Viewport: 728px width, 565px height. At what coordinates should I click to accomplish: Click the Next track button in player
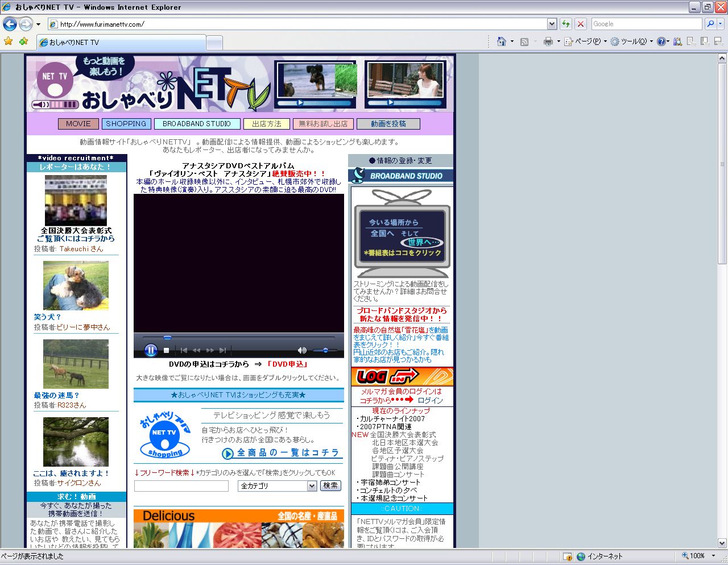click(223, 351)
